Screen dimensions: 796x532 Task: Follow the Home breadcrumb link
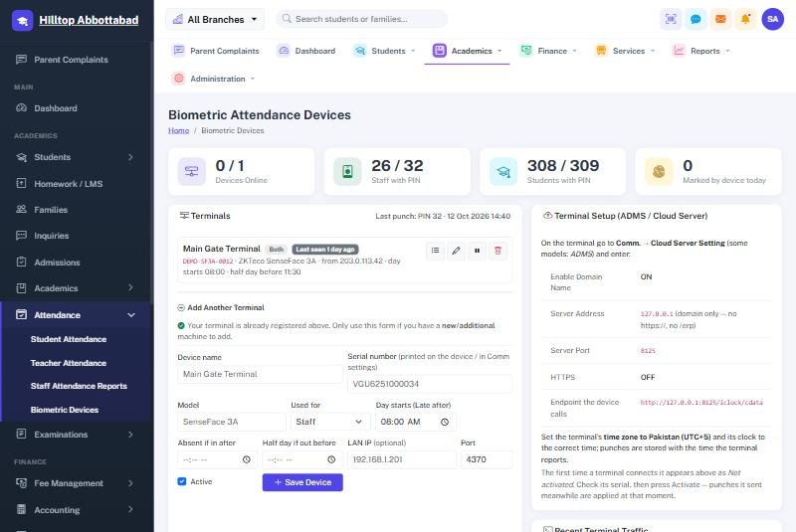pyautogui.click(x=179, y=130)
